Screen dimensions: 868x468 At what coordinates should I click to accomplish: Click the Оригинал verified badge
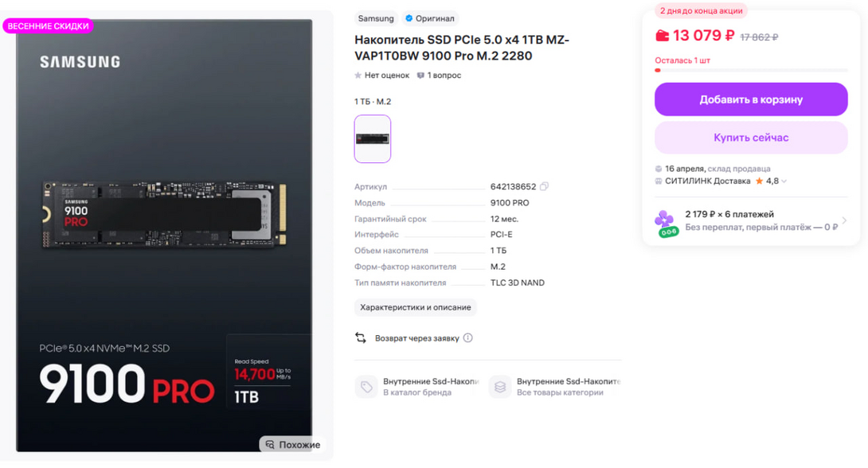[430, 18]
